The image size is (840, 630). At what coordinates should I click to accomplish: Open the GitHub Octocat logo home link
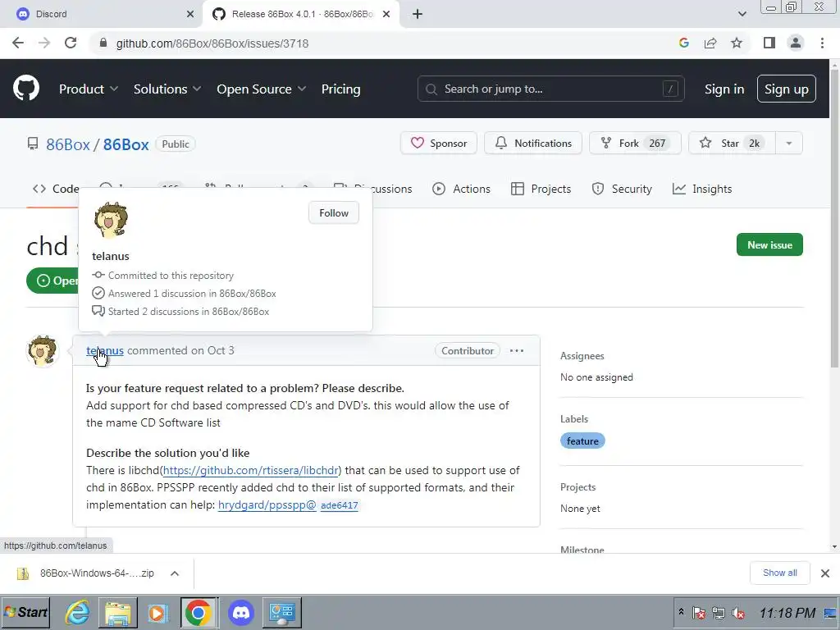point(26,89)
